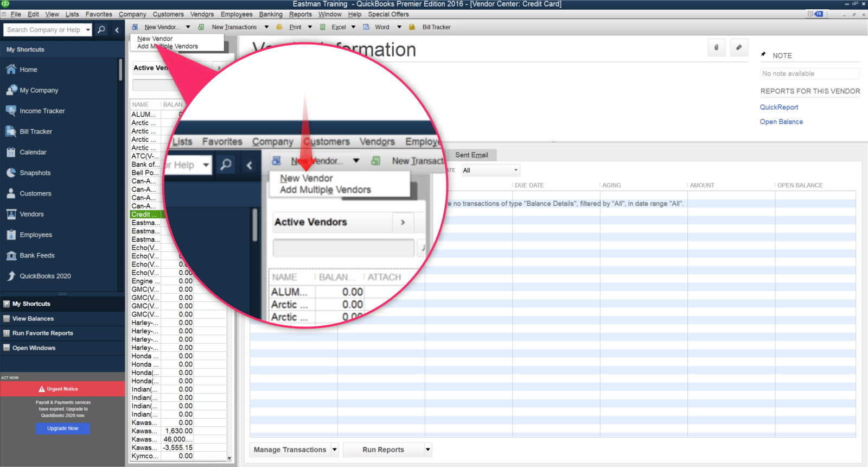Open Bill Tracker in the sidebar
Image resolution: width=868 pixels, height=467 pixels.
36,131
